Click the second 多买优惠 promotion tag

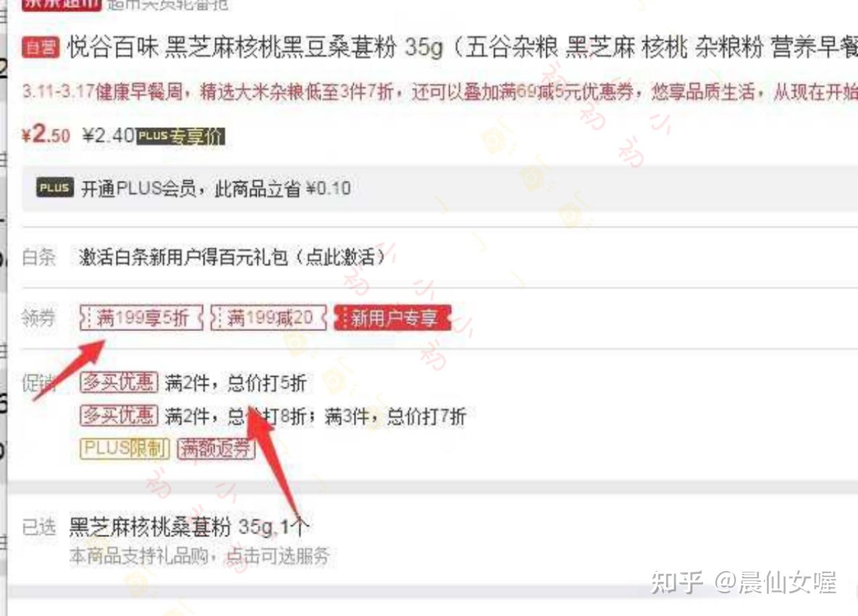(x=119, y=416)
